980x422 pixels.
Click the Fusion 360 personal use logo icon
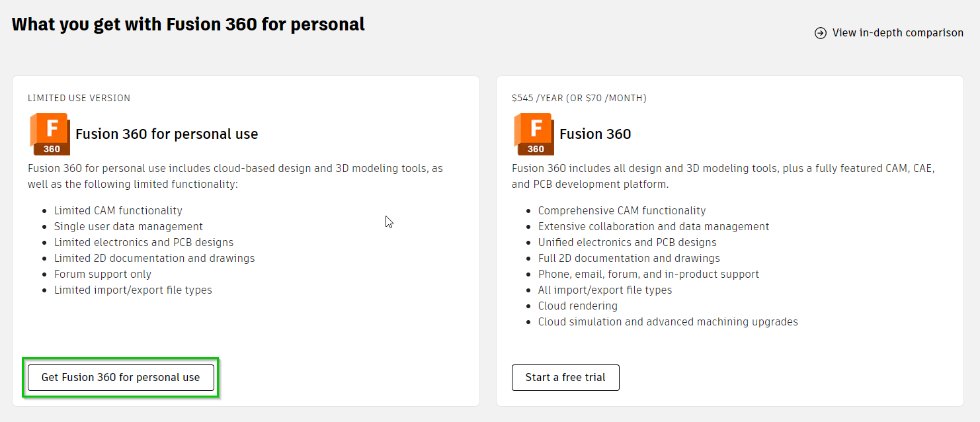pos(50,134)
